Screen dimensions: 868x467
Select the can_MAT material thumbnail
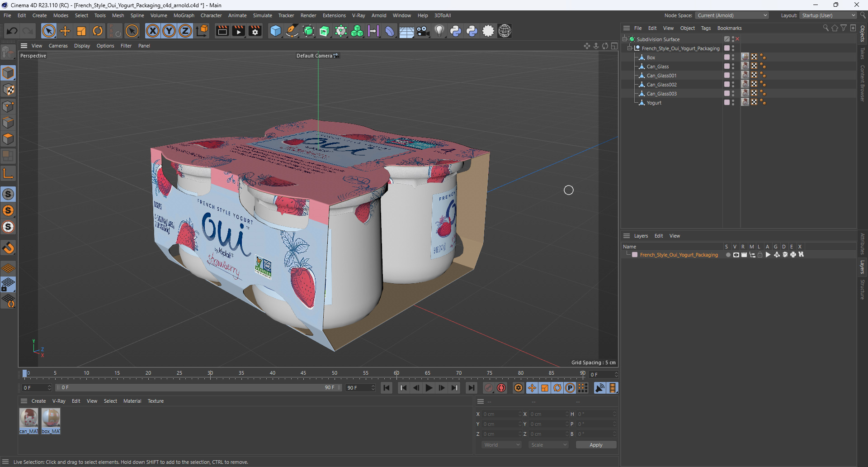tap(29, 421)
